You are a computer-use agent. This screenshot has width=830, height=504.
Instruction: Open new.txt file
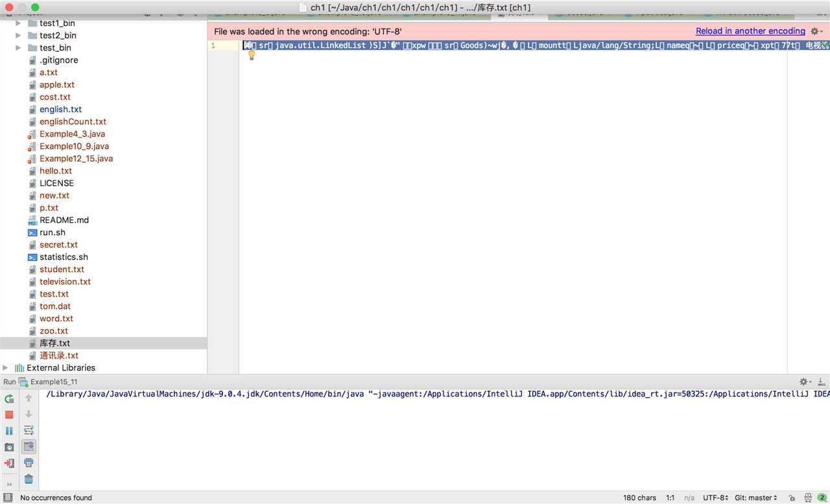54,196
